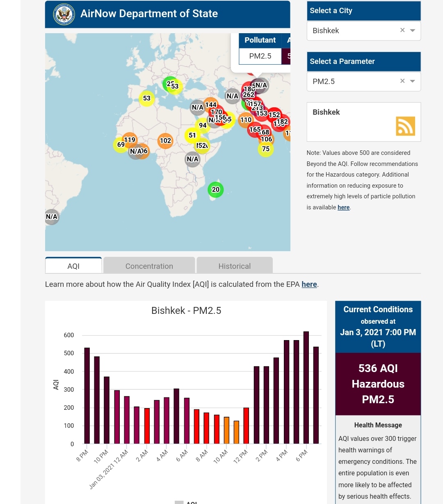Image resolution: width=443 pixels, height=504 pixels.
Task: Select the gray N/A marker at map's left edge
Action: point(52,217)
